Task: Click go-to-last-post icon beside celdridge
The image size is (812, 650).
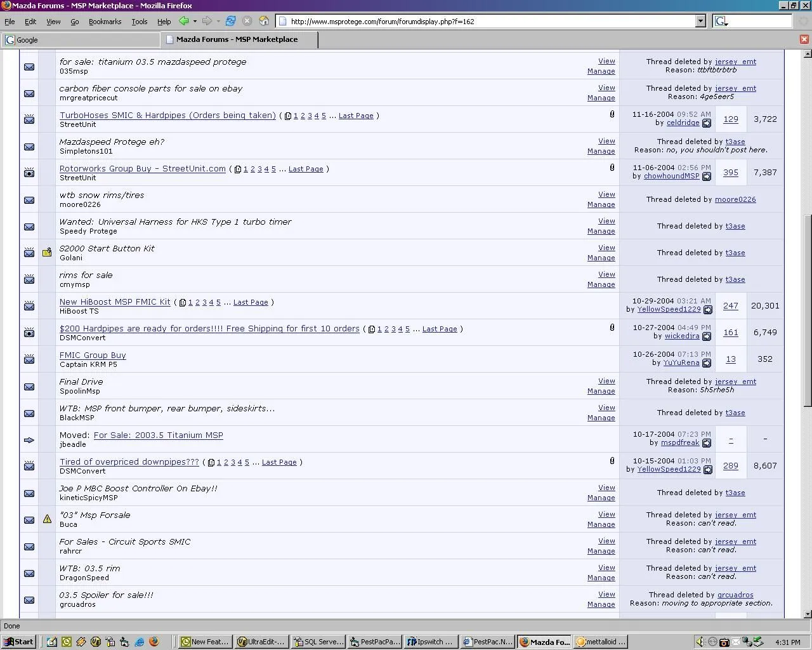Action: [x=707, y=123]
